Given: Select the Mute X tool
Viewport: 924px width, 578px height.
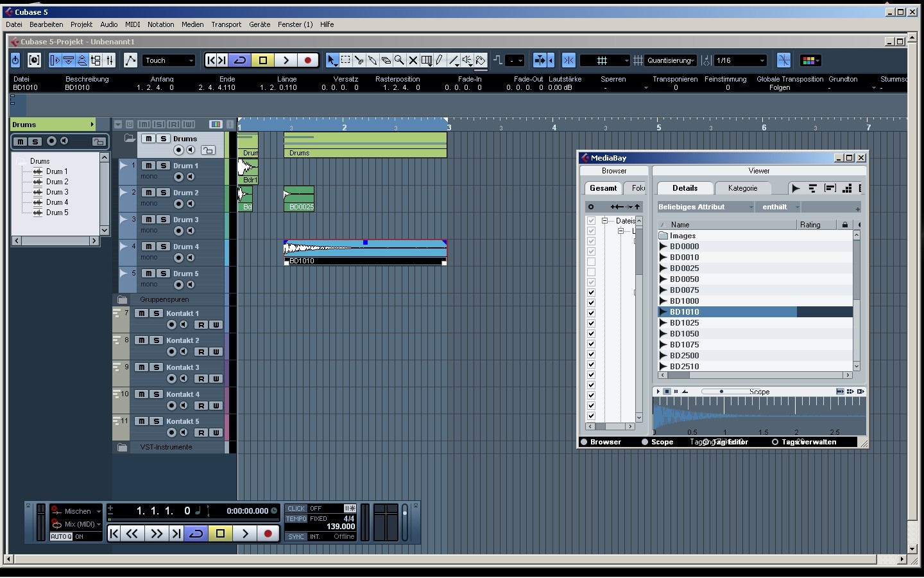Looking at the screenshot, I should click(x=413, y=60).
